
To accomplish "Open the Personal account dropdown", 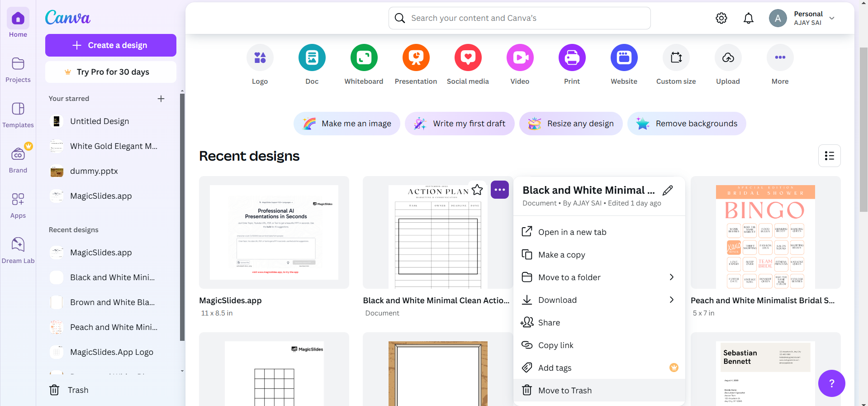I will pyautogui.click(x=802, y=18).
